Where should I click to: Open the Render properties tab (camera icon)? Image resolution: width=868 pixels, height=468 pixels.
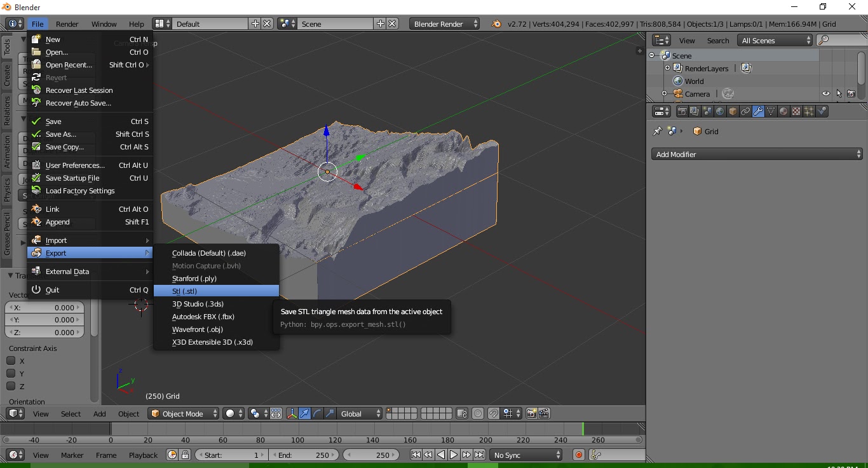tap(683, 111)
